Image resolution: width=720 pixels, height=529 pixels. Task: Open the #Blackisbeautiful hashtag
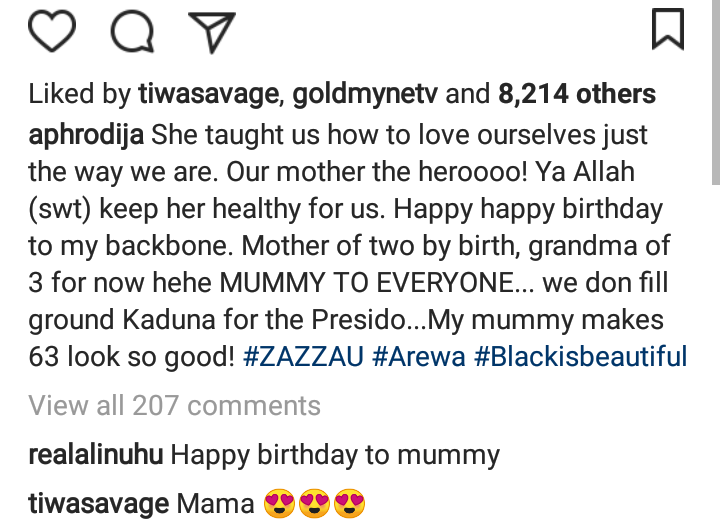(582, 357)
